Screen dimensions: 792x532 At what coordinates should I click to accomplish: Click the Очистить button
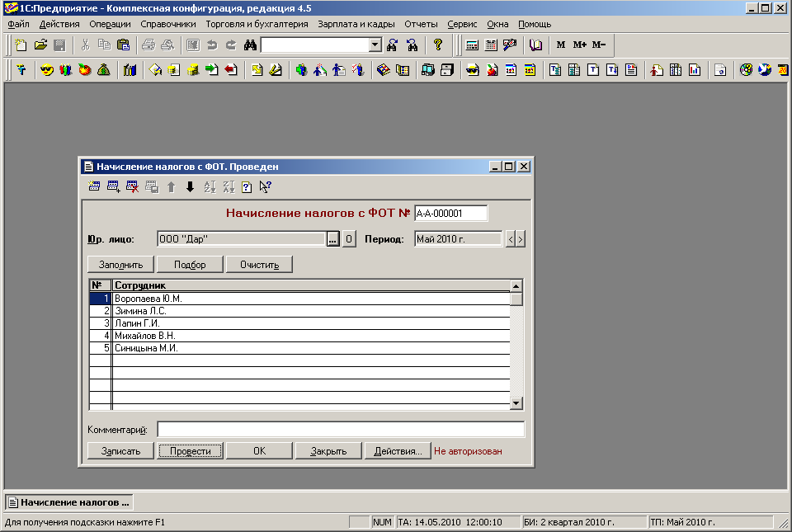(259, 265)
